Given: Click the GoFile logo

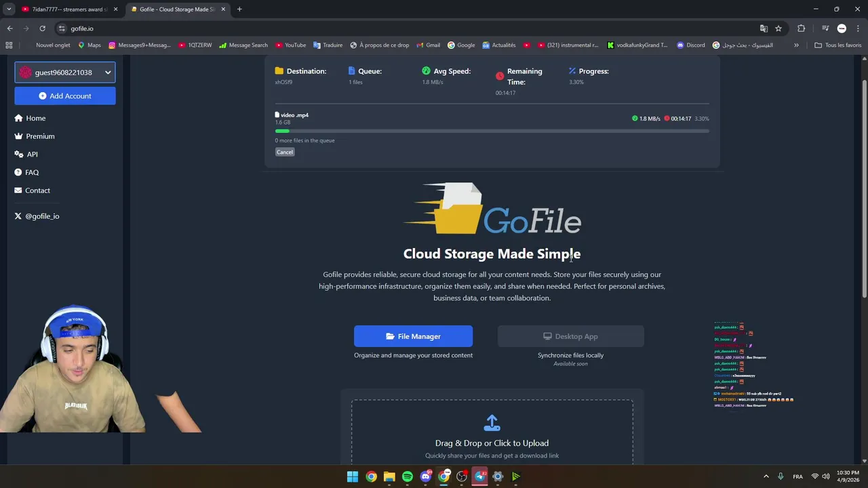Looking at the screenshot, I should point(492,209).
